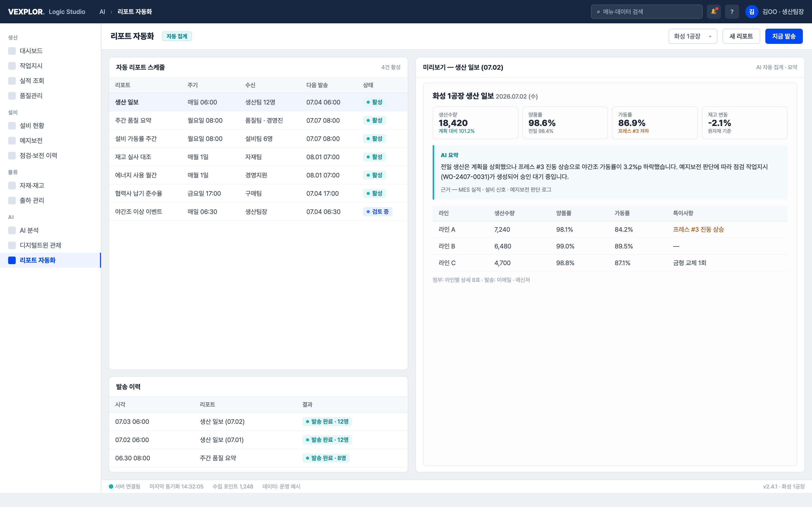Open the notifications bell icon
Viewport: 812px width, 507px height.
coord(713,12)
